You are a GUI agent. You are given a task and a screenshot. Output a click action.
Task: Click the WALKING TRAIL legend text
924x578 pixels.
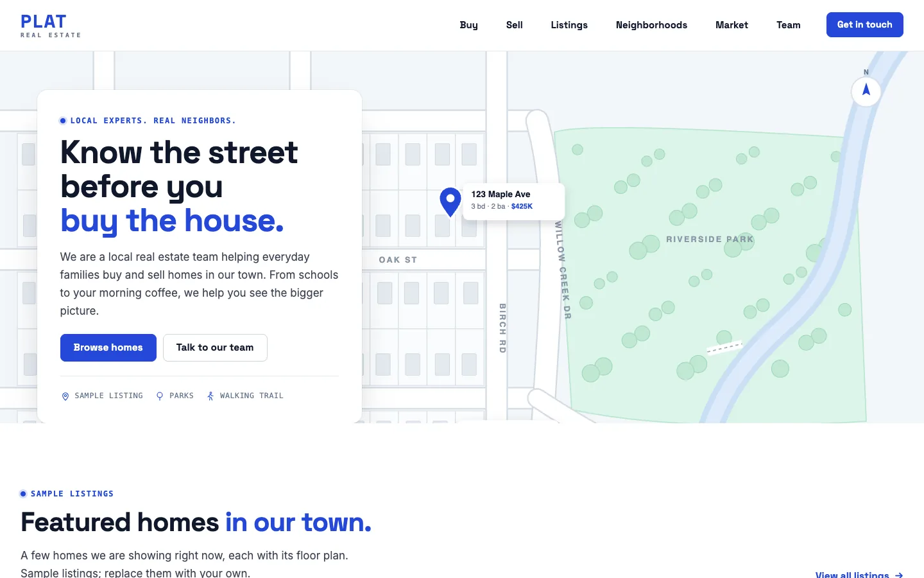click(252, 396)
